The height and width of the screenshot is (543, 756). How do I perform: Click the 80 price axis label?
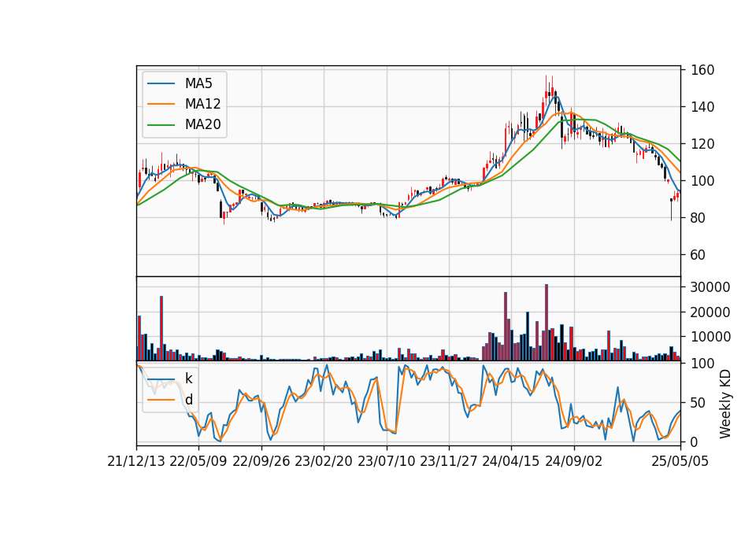[699, 218]
